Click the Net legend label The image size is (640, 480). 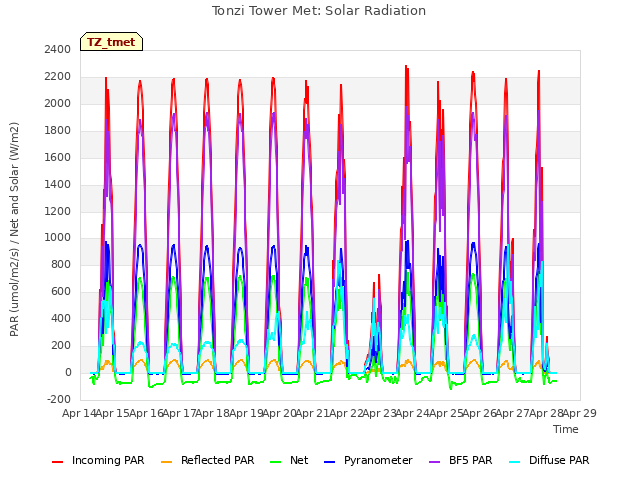click(299, 460)
